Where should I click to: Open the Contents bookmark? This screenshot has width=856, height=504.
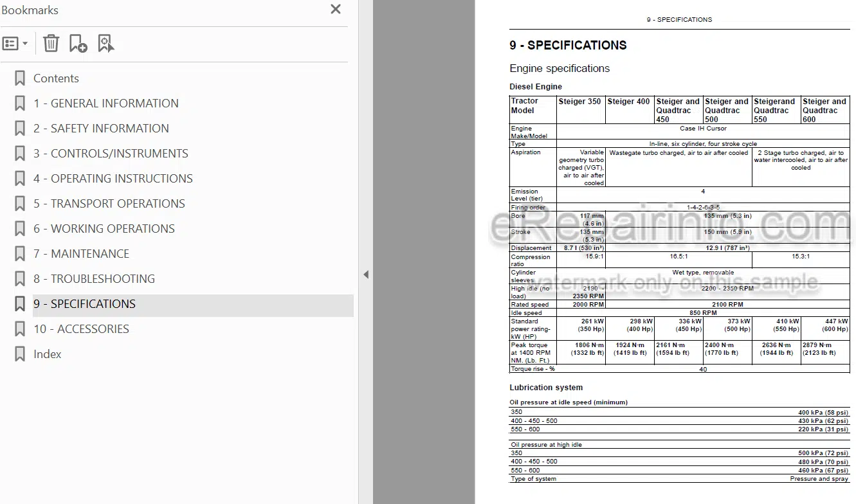click(x=56, y=78)
